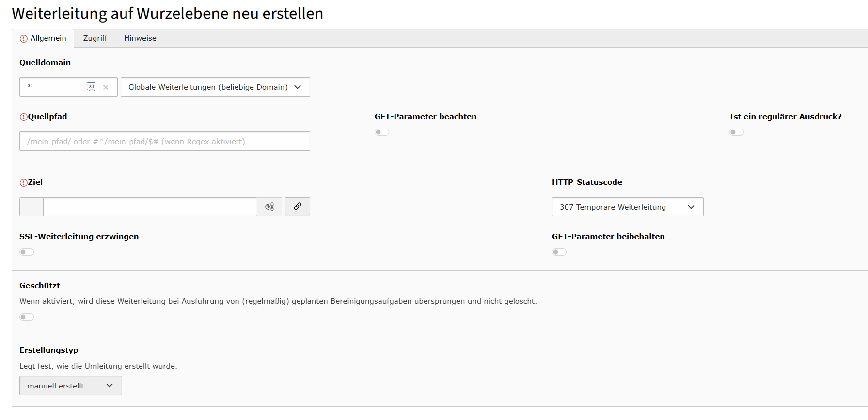The height and width of the screenshot is (420, 868).
Task: Toggle Ist ein regulärer Ausdruck switch
Action: click(737, 132)
